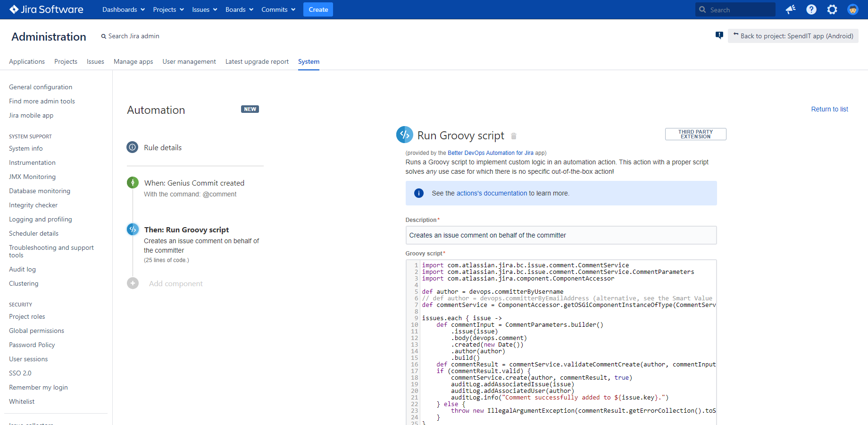
Task: Click Search Jira admin link
Action: [130, 36]
